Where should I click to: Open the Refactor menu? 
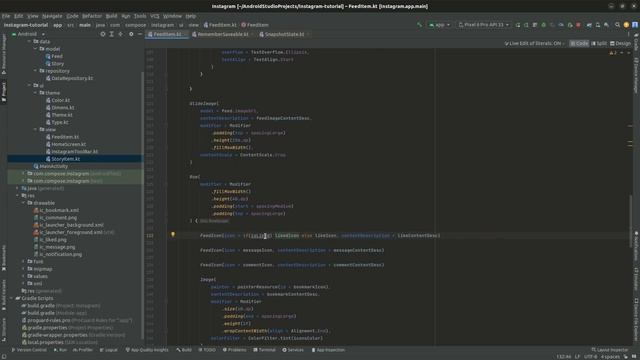(x=92, y=16)
